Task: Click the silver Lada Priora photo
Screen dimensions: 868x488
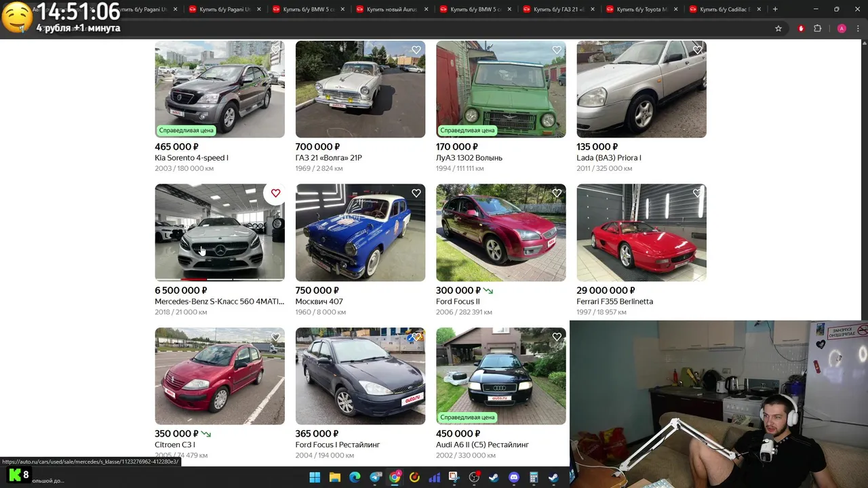Action: click(x=642, y=89)
